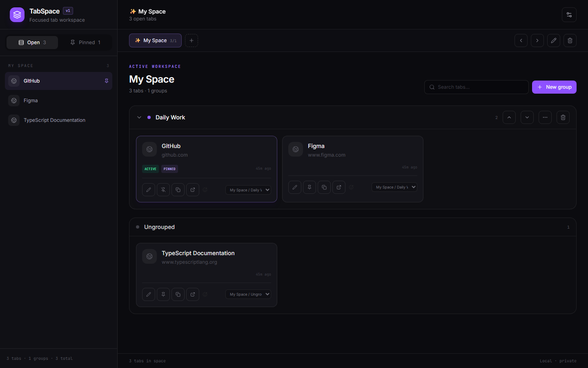Click the '3 tabs in space' status text

pos(147,361)
